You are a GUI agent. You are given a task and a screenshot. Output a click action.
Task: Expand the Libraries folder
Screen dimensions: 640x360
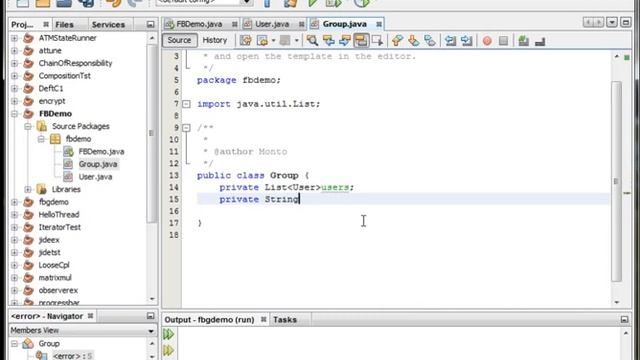28,190
